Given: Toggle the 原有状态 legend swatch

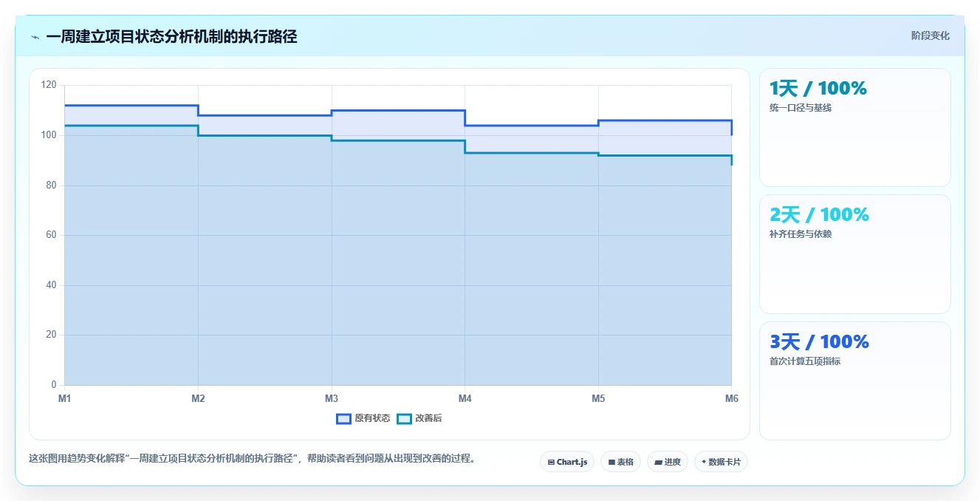Looking at the screenshot, I should click(x=343, y=418).
